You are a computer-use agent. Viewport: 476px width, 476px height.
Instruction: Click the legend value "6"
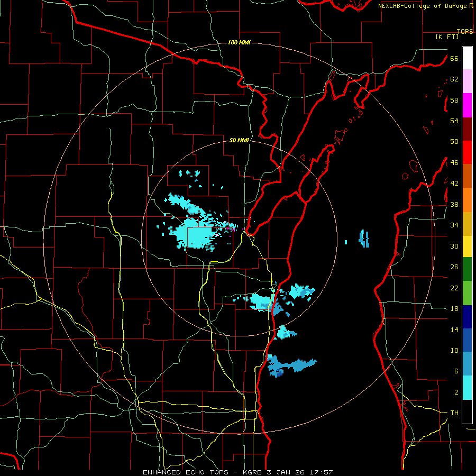456,371
